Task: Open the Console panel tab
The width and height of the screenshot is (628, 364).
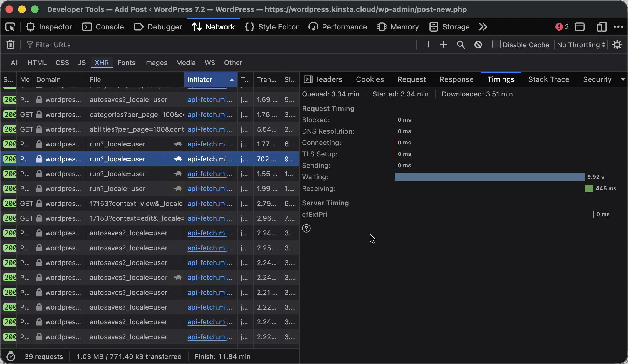Action: [x=103, y=27]
